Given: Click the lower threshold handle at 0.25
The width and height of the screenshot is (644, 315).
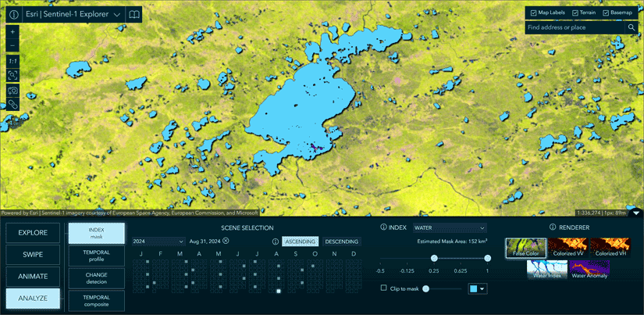Looking at the screenshot, I should (434, 258).
